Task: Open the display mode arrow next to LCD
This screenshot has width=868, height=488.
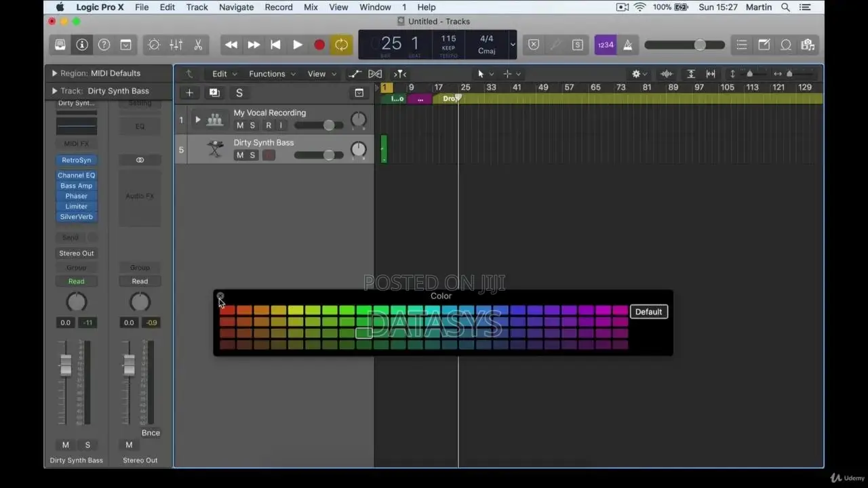Action: click(513, 45)
